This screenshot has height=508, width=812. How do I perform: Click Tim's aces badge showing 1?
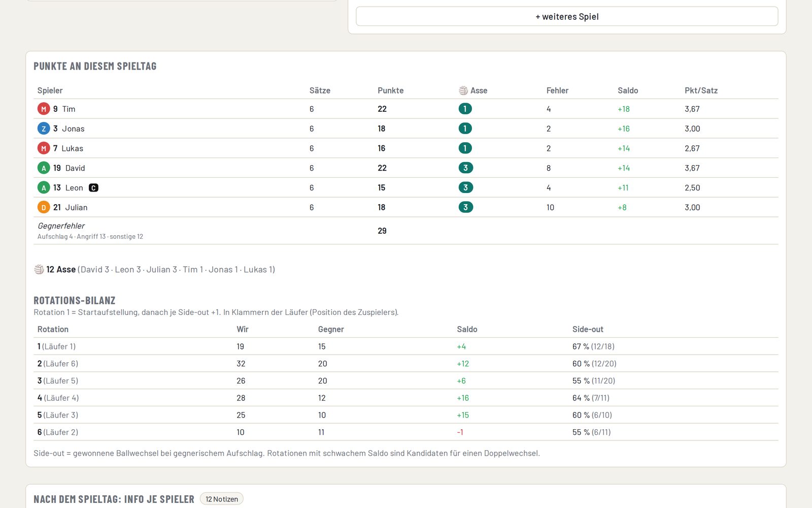coord(465,109)
